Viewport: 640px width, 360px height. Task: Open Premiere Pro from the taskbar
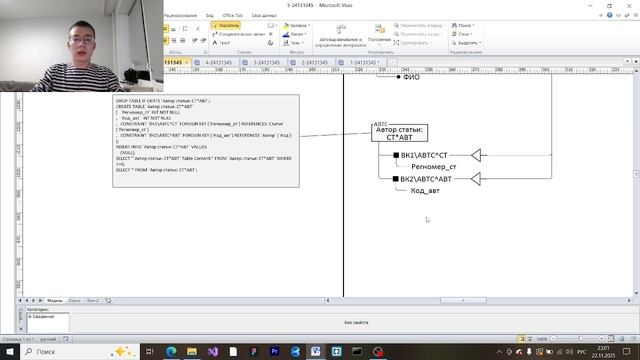[x=275, y=351]
